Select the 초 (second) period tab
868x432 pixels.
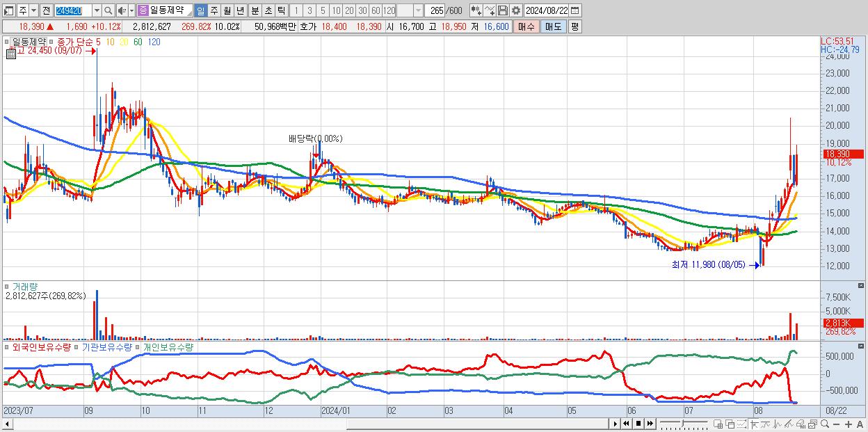point(268,10)
